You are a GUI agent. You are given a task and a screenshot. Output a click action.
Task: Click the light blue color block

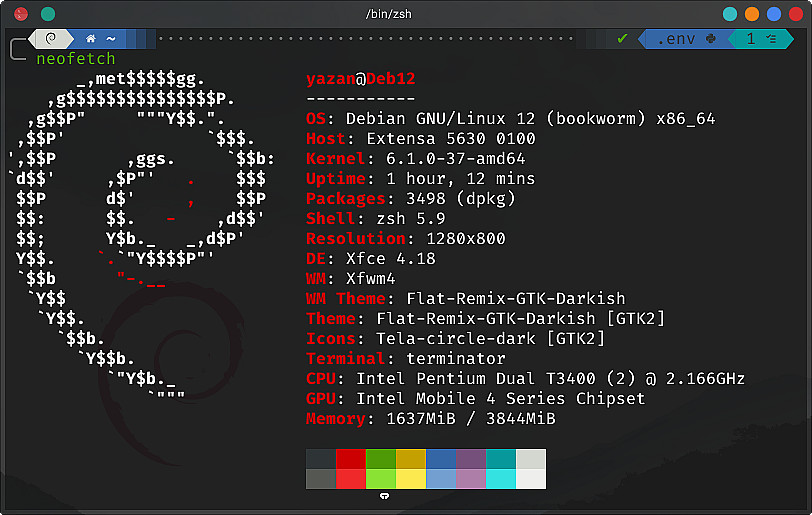441,479
